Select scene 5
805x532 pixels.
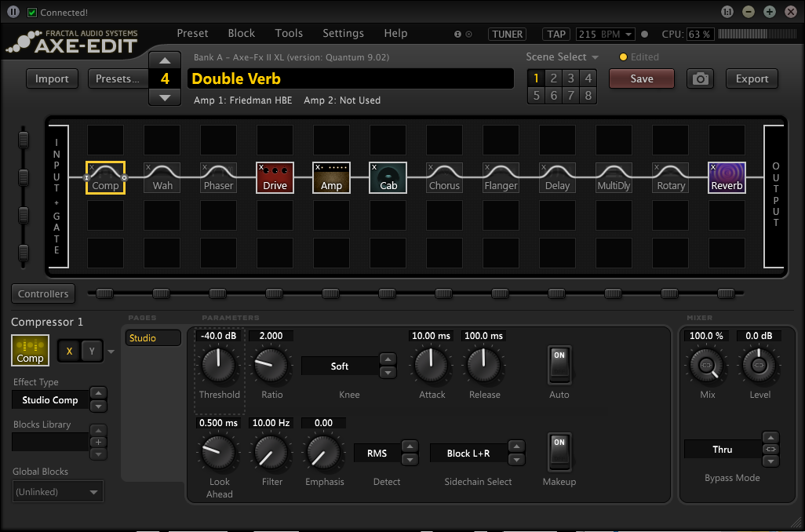(x=536, y=96)
